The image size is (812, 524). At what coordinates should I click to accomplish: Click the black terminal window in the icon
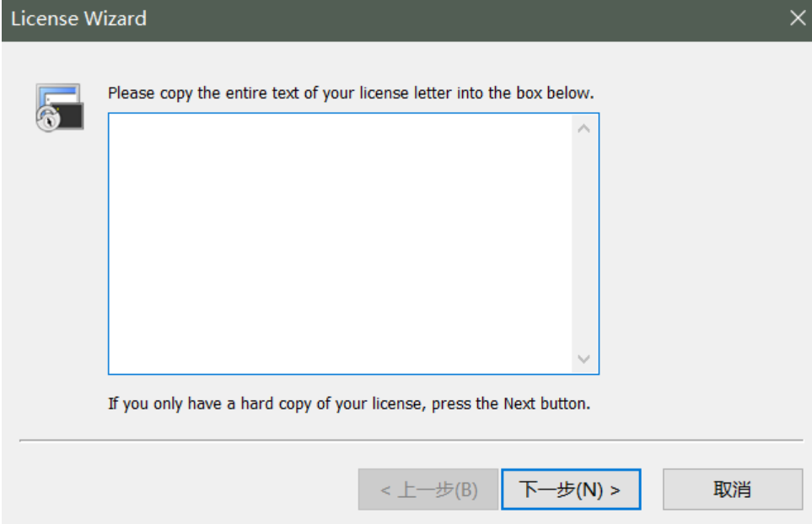[x=69, y=115]
